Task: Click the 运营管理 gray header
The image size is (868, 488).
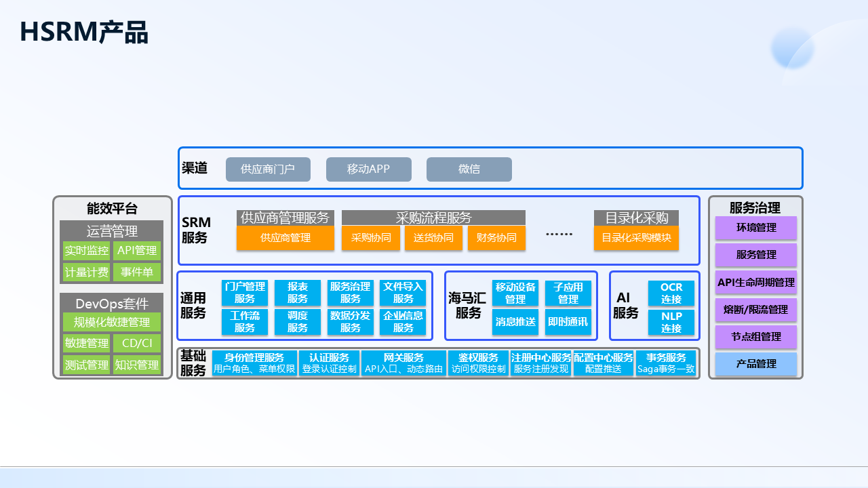Action: [112, 230]
